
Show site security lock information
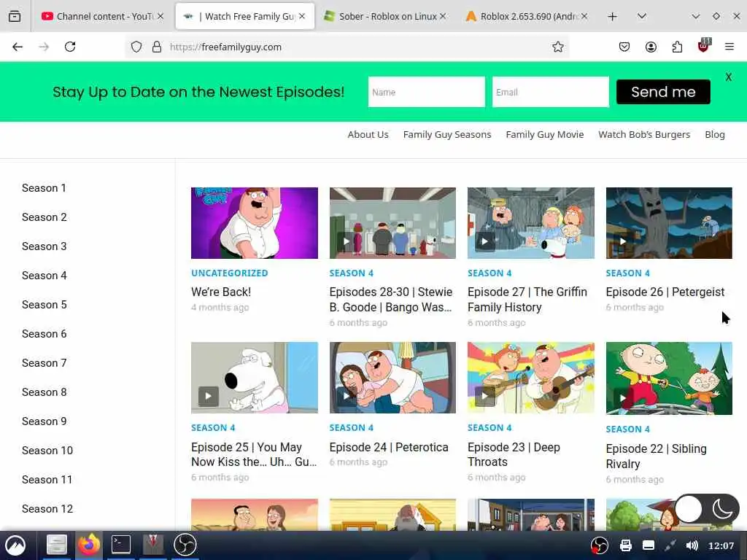tap(156, 47)
